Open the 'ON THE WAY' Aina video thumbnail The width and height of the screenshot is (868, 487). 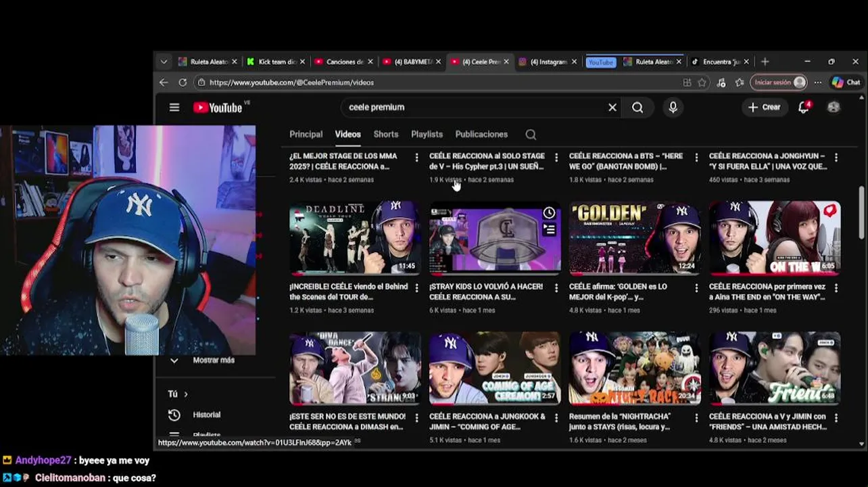pyautogui.click(x=775, y=237)
